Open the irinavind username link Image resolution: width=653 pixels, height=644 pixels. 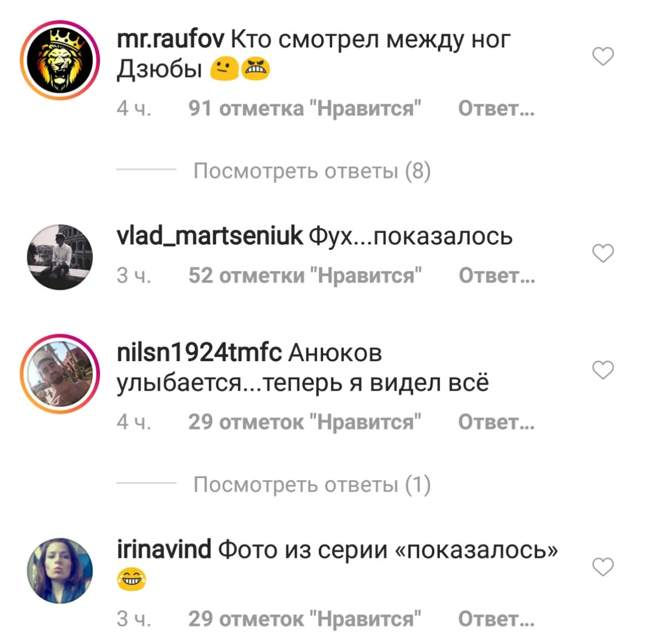tap(164, 549)
